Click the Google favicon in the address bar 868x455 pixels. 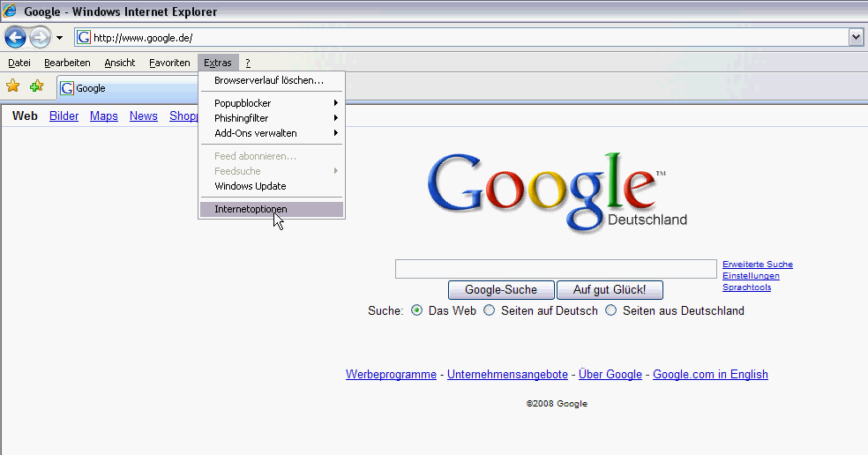[84, 37]
